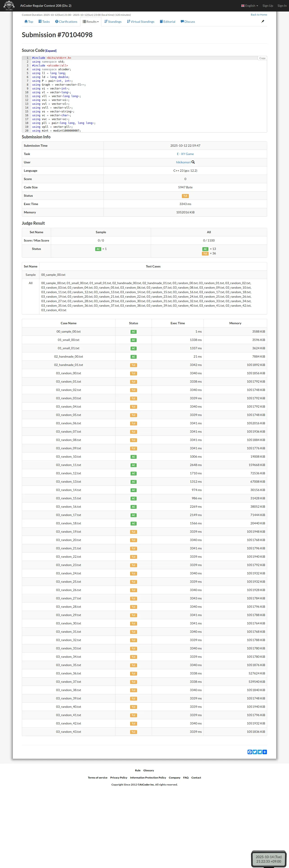This screenshot has width=289, height=868.
Task: Open the Clarifications tab
Action: (x=66, y=22)
